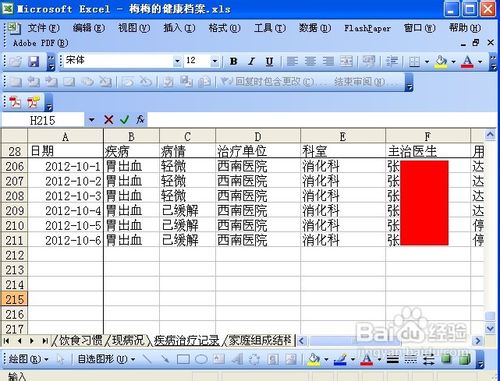
Task: Click drawing toolbar line color icon
Action: pyautogui.click(x=340, y=359)
